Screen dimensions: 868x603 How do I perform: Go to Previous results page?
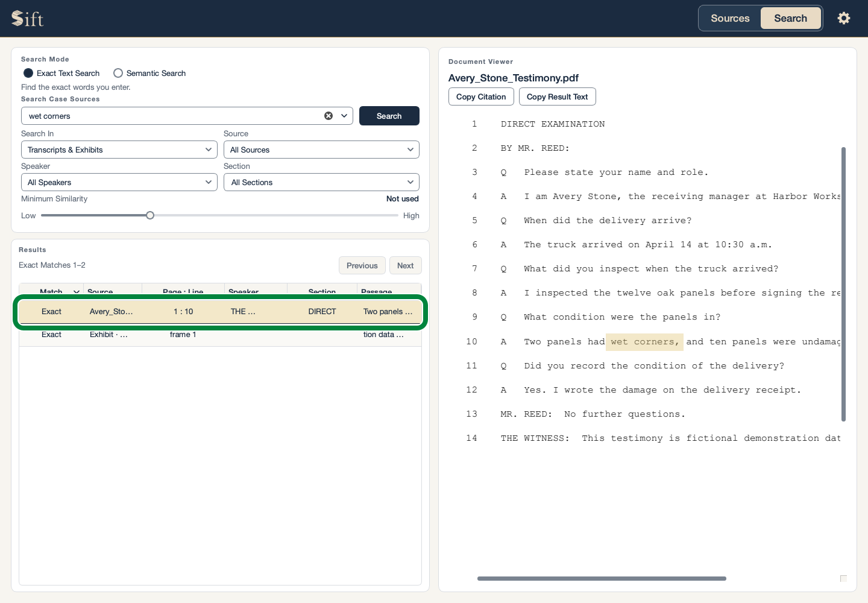point(362,265)
